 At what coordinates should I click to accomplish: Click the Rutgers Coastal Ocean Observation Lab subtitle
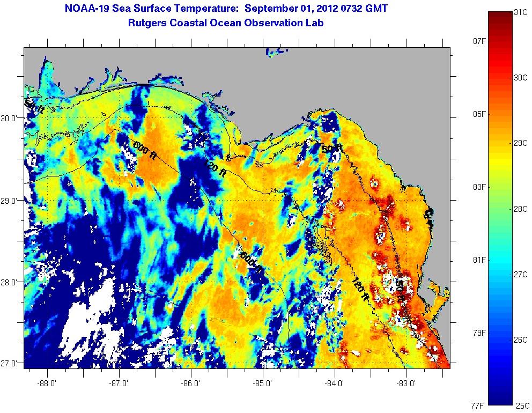click(226, 23)
